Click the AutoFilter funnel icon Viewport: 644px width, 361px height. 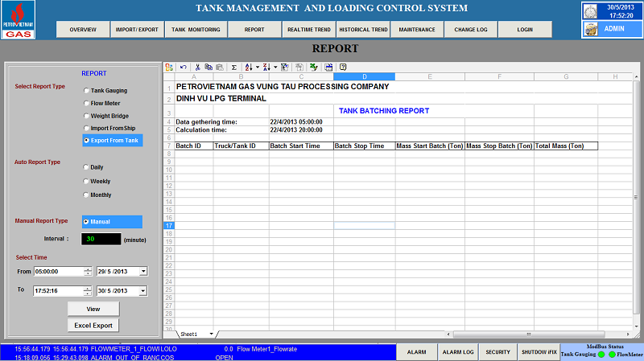[285, 68]
